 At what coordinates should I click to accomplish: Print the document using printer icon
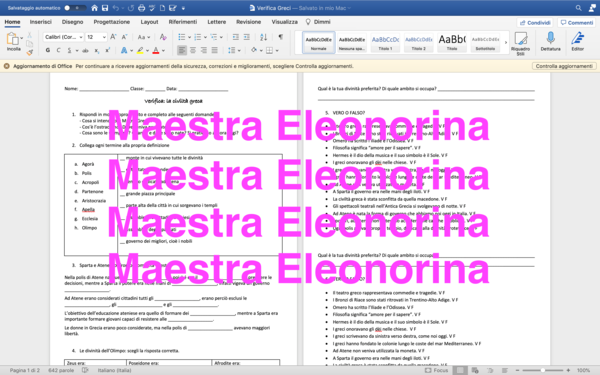point(142,8)
